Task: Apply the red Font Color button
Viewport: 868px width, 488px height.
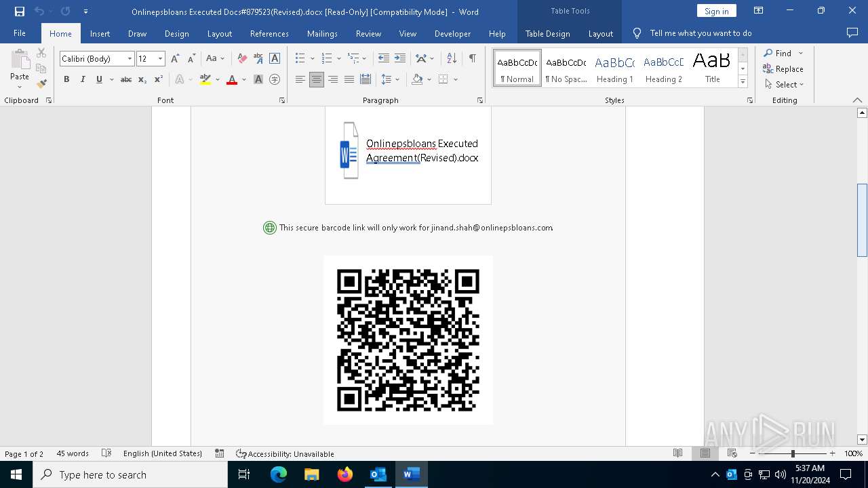Action: (232, 79)
